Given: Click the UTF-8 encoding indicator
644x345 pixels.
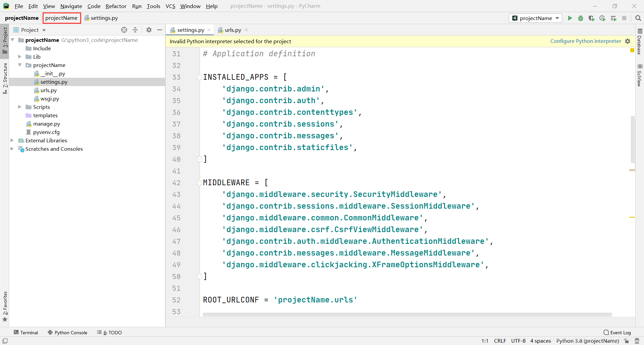Looking at the screenshot, I should tap(518, 341).
